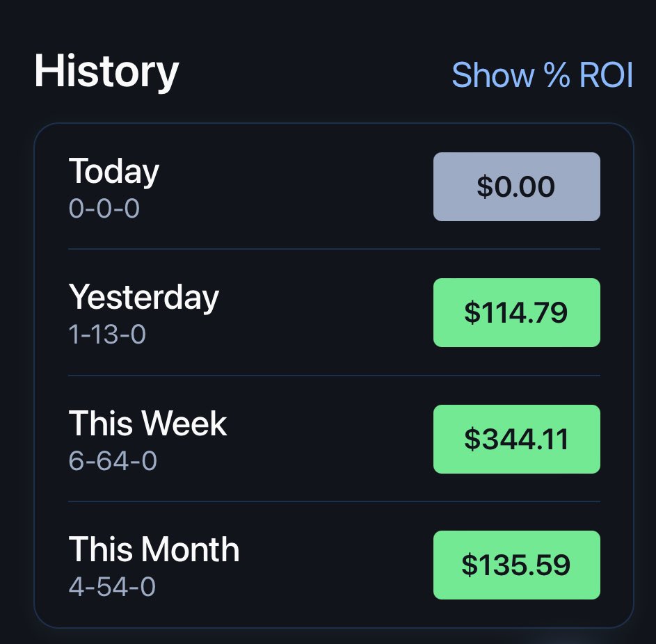Select the 6-64-0 weekly record text
The height and width of the screenshot is (644, 656).
point(113,461)
